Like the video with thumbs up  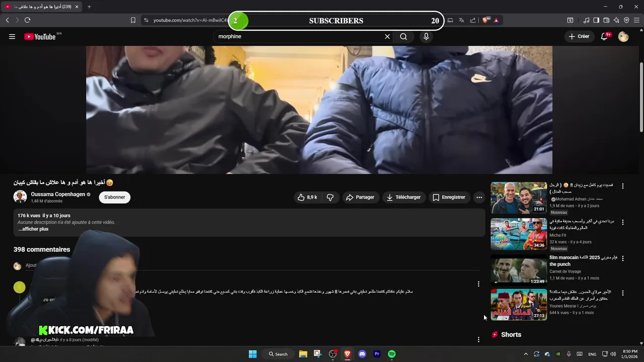307,197
